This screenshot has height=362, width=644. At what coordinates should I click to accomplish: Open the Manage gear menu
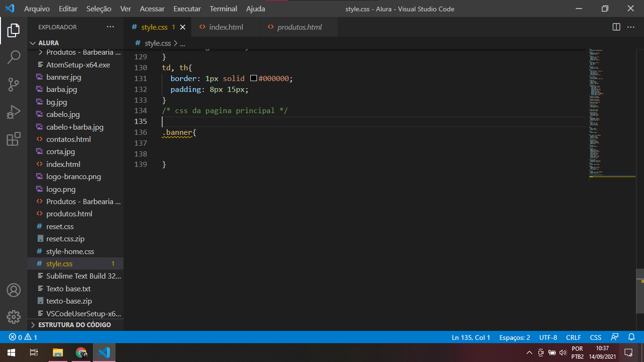point(14,317)
